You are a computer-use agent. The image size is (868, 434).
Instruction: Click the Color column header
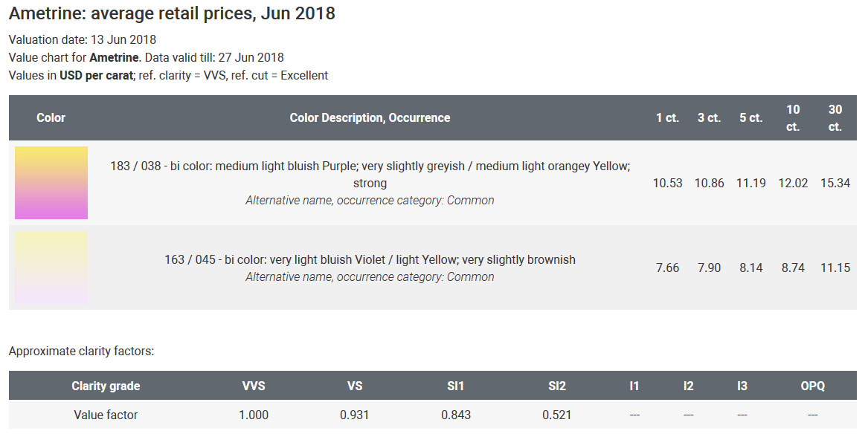click(51, 117)
